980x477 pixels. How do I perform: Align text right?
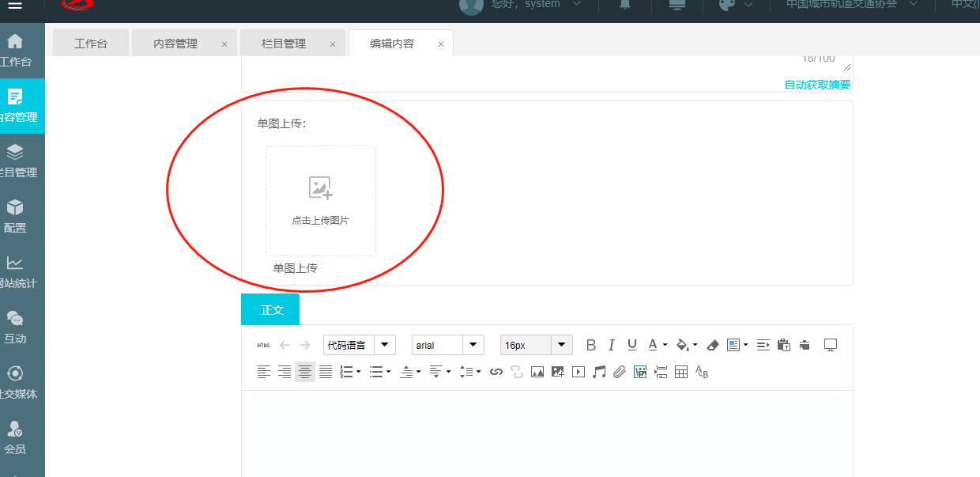tap(285, 372)
